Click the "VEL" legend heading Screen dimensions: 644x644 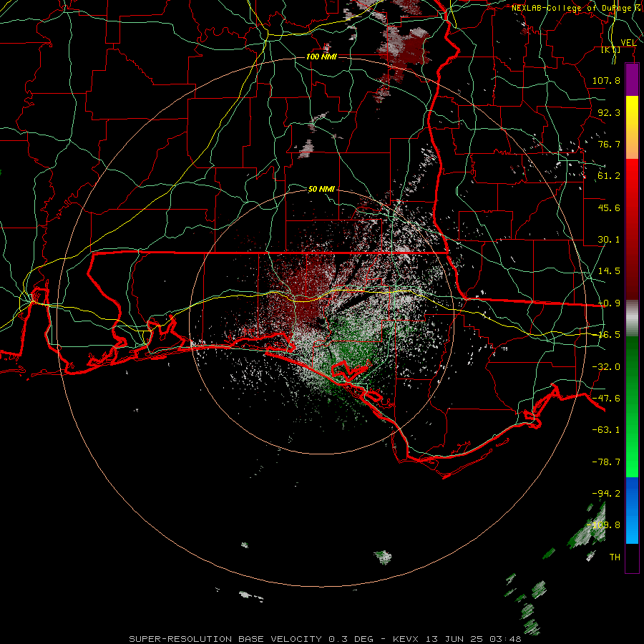click(x=629, y=42)
